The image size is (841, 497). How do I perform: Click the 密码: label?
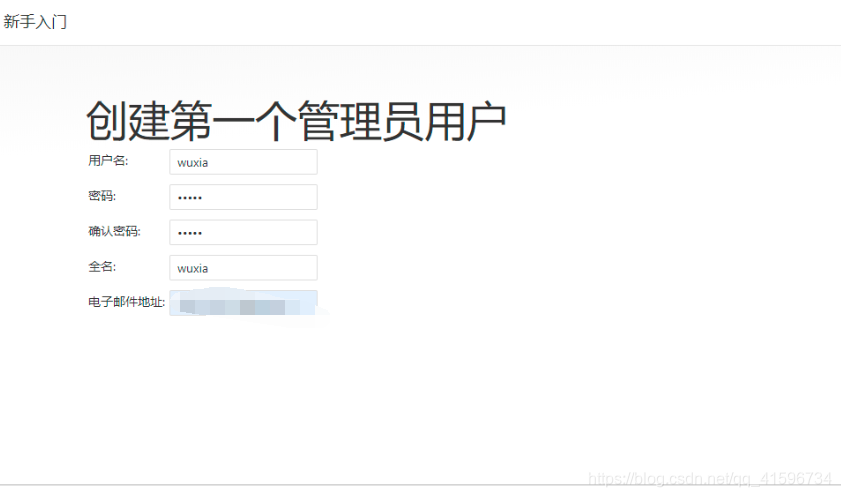pyautogui.click(x=102, y=196)
